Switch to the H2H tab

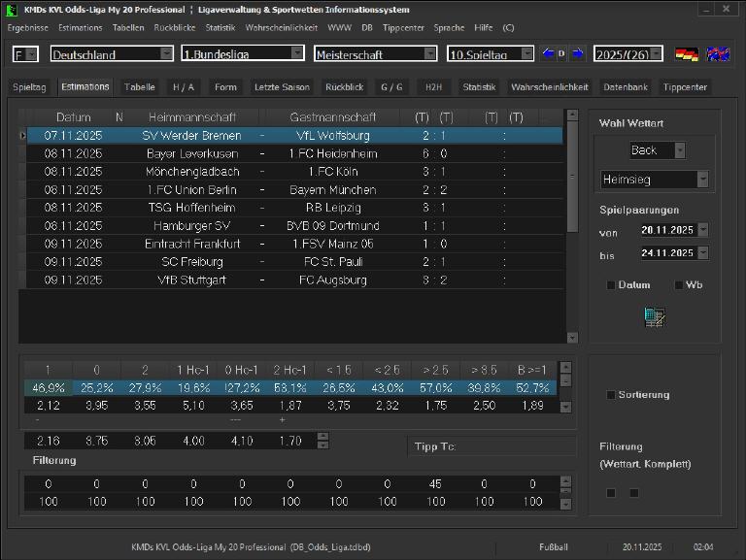click(433, 87)
